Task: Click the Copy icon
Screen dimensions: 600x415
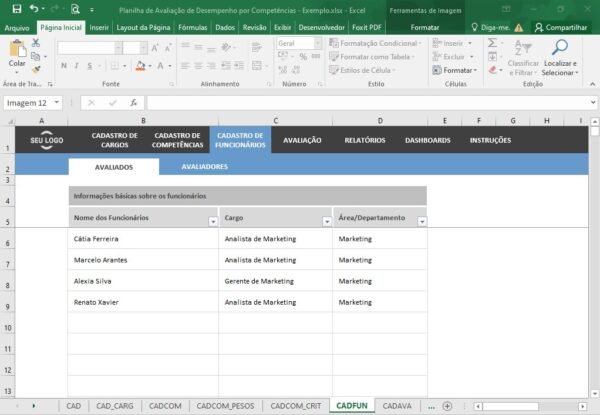Action: pyautogui.click(x=36, y=57)
